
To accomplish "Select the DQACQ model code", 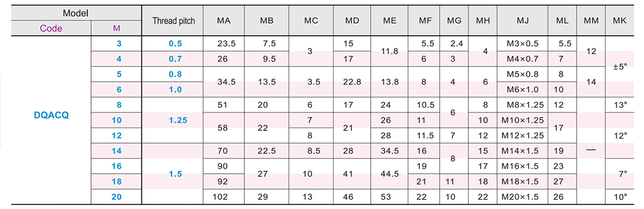I will click(x=51, y=116).
